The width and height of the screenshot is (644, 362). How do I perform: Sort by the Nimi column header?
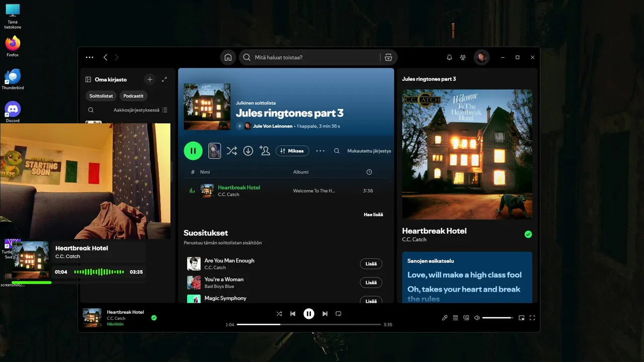205,172
